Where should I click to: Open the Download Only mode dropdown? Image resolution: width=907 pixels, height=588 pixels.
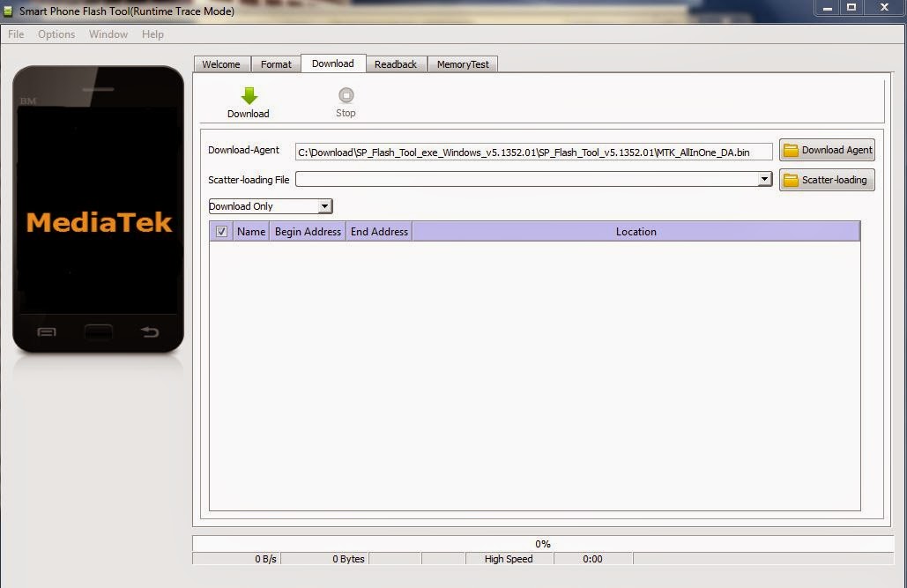coord(270,206)
